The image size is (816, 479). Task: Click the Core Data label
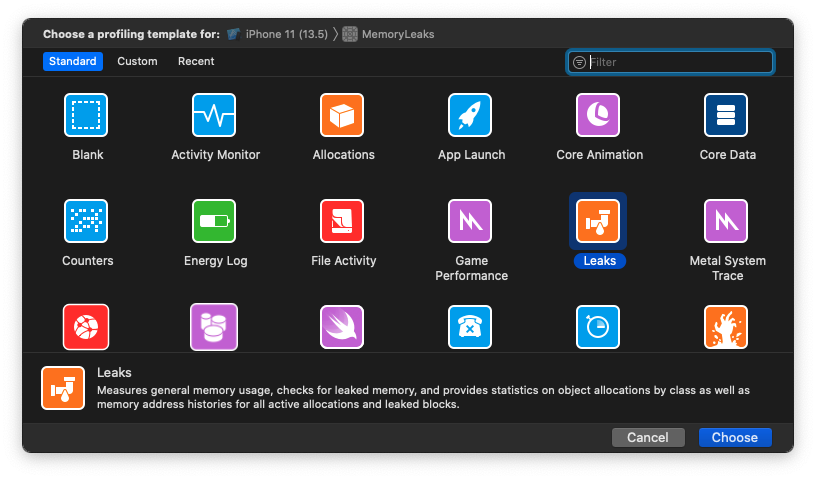click(728, 155)
